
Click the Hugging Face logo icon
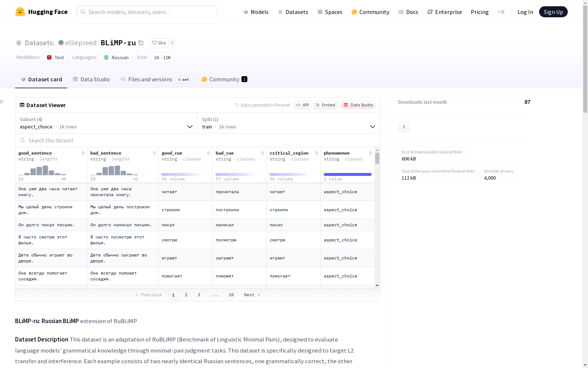click(20, 12)
